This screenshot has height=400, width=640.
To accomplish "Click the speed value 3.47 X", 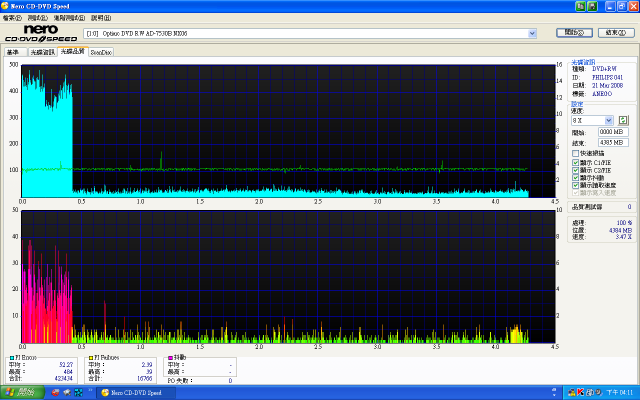I will (624, 237).
